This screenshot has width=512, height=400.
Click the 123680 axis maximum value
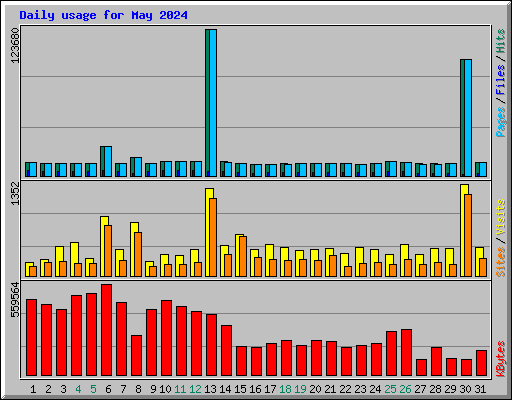click(15, 46)
